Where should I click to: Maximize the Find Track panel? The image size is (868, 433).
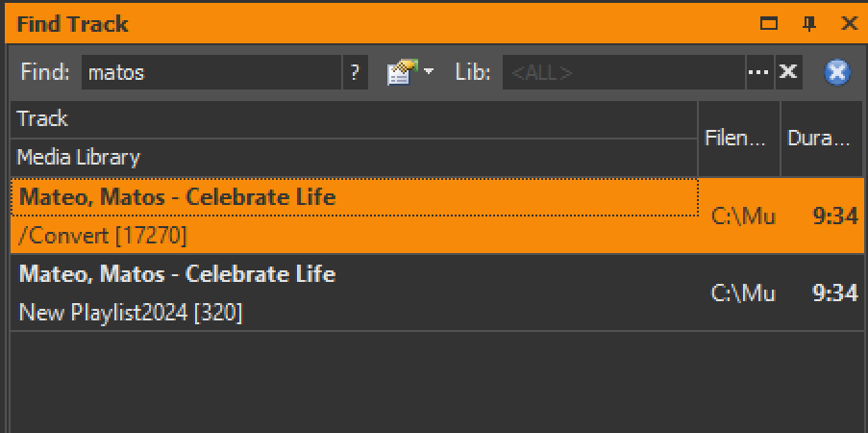tap(769, 23)
